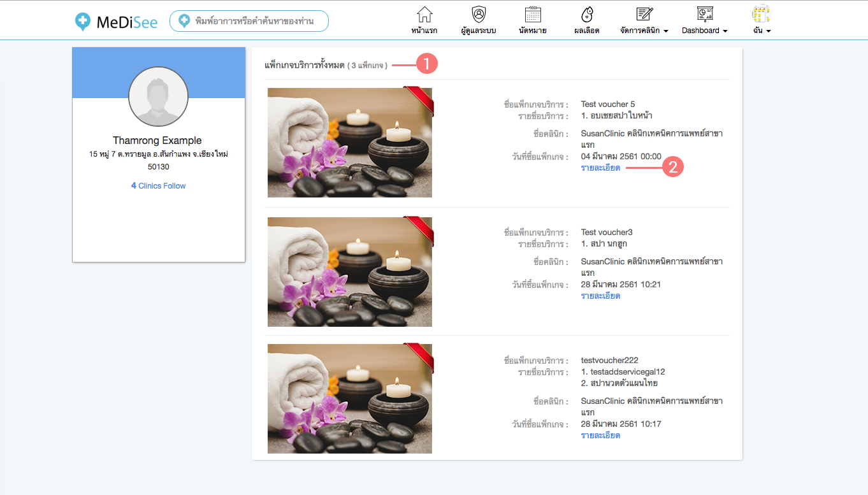Image resolution: width=868 pixels, height=495 pixels.
Task: Click the blood test results drop icon
Action: coord(586,15)
